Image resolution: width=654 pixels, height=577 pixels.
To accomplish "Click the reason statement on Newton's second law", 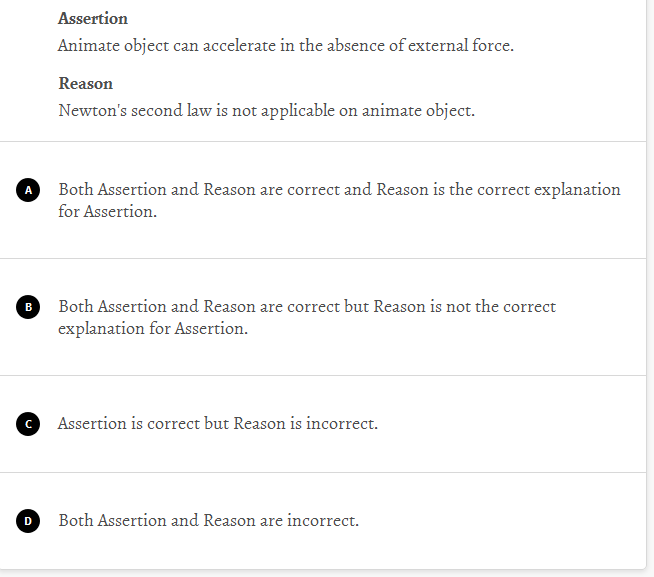I will [x=266, y=111].
